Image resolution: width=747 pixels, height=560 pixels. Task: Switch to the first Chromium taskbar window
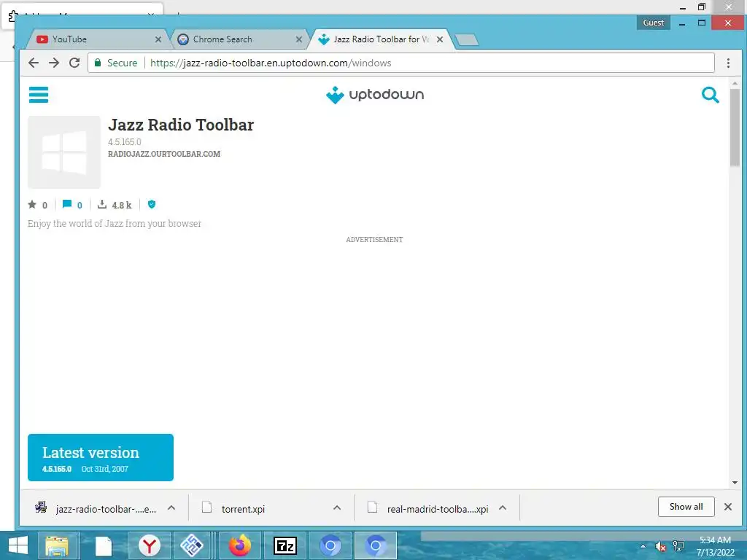click(x=330, y=545)
